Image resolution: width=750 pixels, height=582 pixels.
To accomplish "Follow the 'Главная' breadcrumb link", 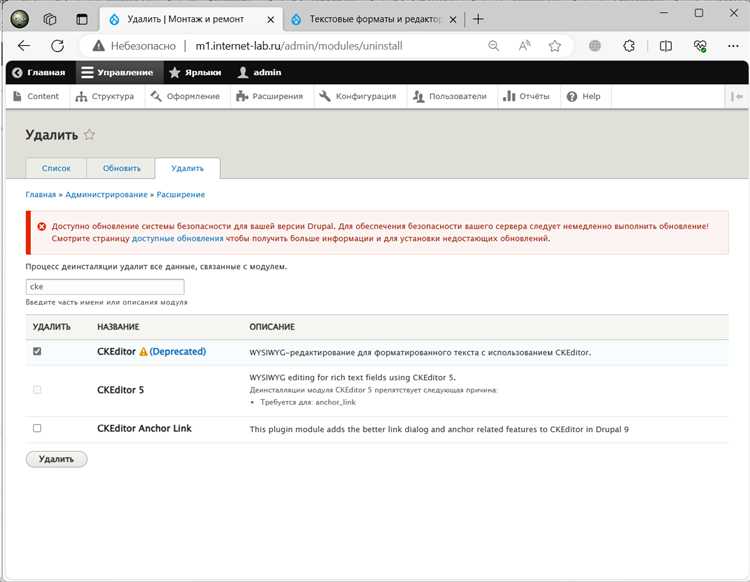I will click(x=41, y=195).
